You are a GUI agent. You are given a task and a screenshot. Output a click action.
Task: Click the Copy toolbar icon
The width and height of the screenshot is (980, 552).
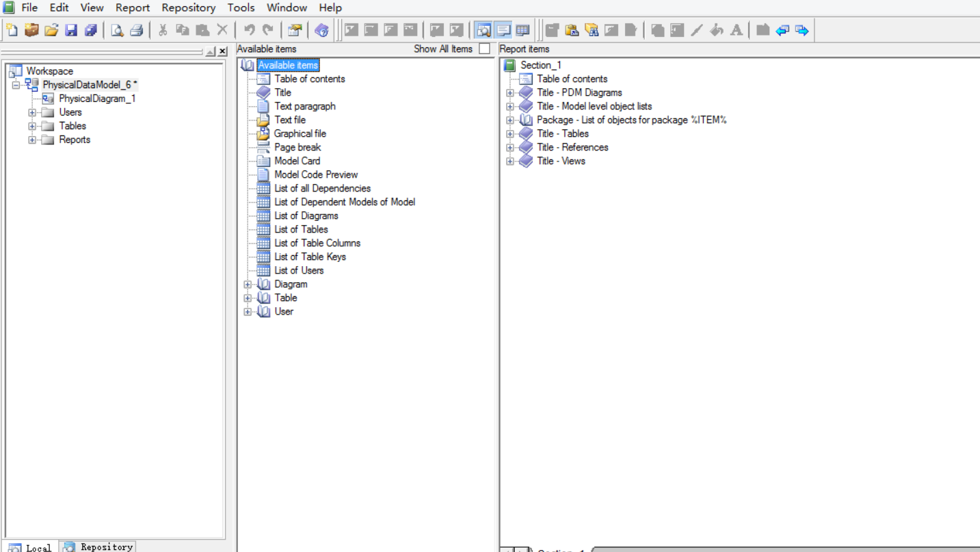pos(183,30)
